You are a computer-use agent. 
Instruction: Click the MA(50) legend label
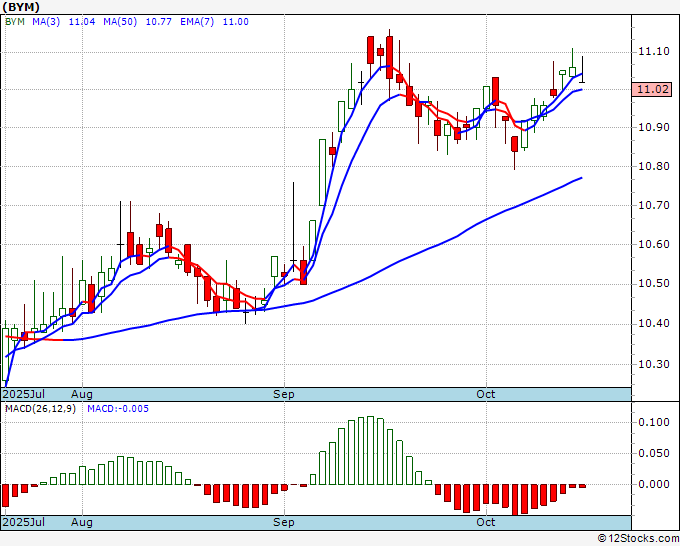pos(120,22)
